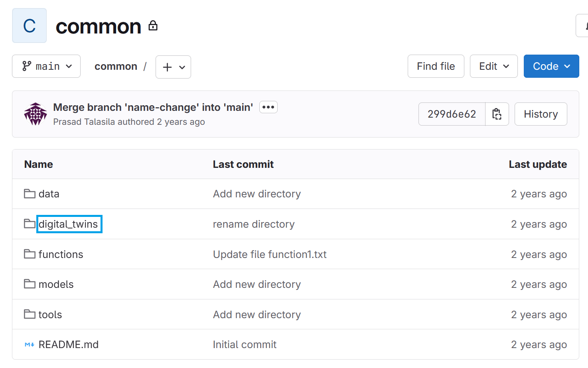Expand the Code dropdown
The width and height of the screenshot is (588, 368).
pos(551,66)
